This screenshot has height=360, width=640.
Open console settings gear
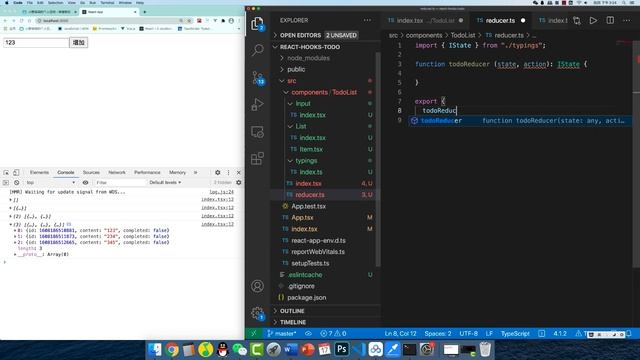239,182
